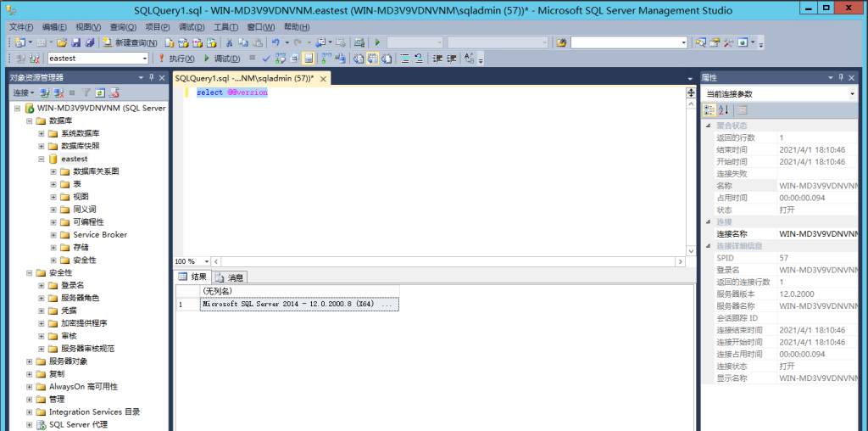Click the 连接 dropdown button in Object Explorer
The image size is (868, 431).
tap(23, 92)
